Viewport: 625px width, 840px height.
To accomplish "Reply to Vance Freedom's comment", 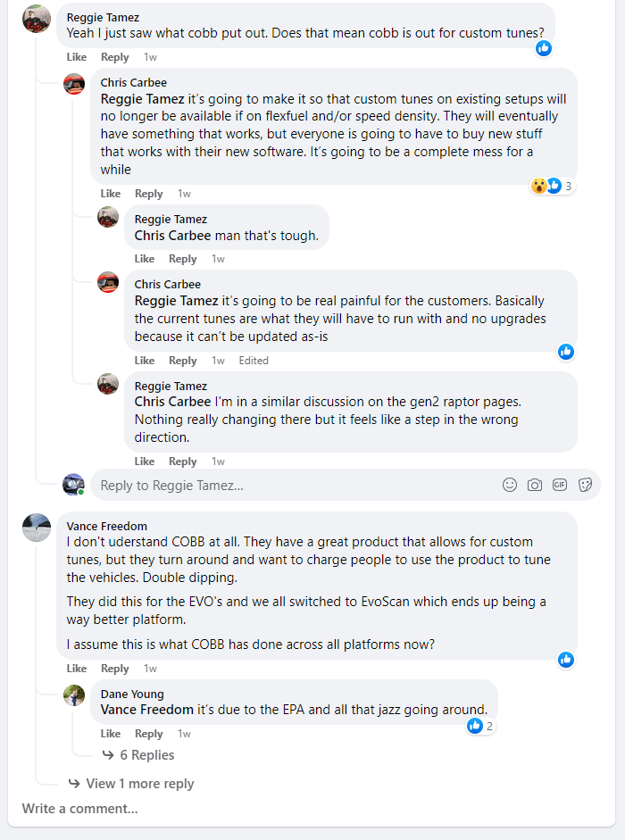I will click(115, 669).
